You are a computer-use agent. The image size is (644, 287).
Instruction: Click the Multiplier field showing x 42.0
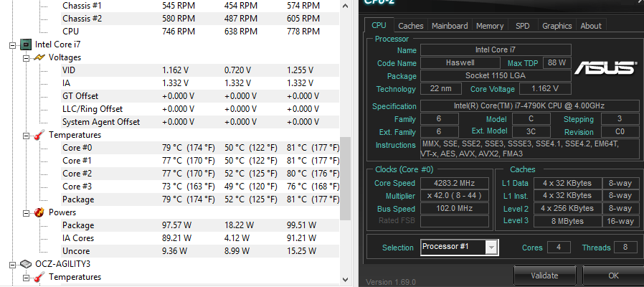click(x=455, y=195)
